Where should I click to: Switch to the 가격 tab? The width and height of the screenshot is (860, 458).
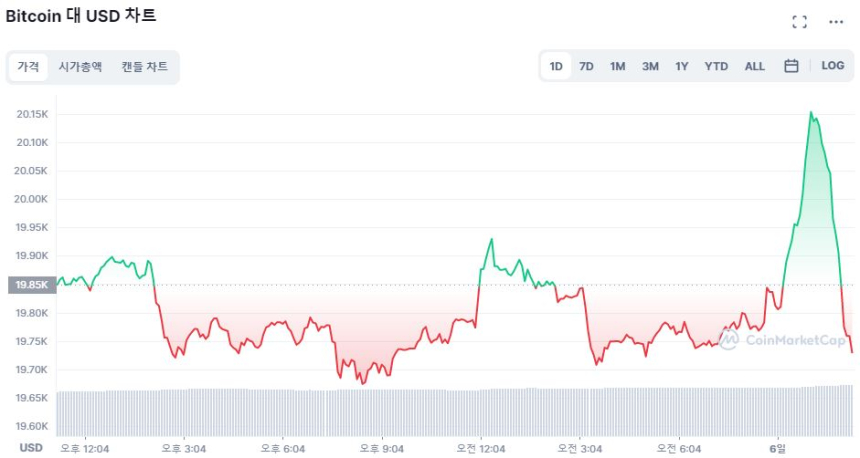pos(28,67)
